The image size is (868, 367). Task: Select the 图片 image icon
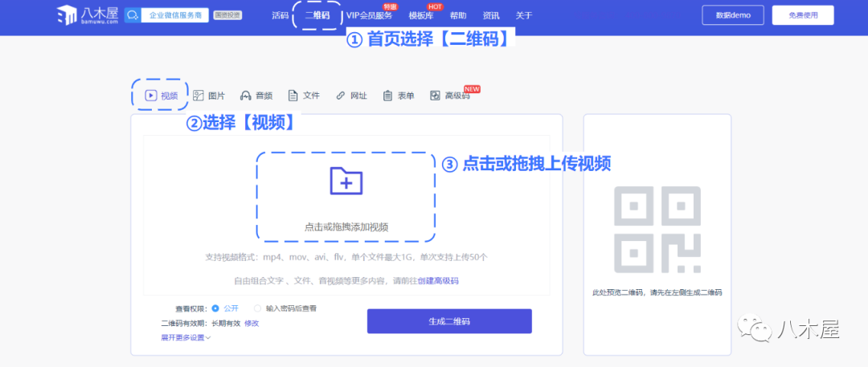point(199,96)
